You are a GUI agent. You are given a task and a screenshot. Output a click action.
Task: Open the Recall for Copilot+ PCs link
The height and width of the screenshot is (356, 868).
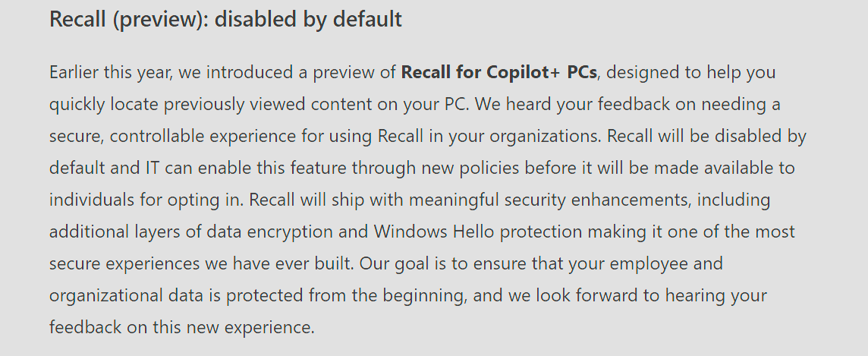498,73
